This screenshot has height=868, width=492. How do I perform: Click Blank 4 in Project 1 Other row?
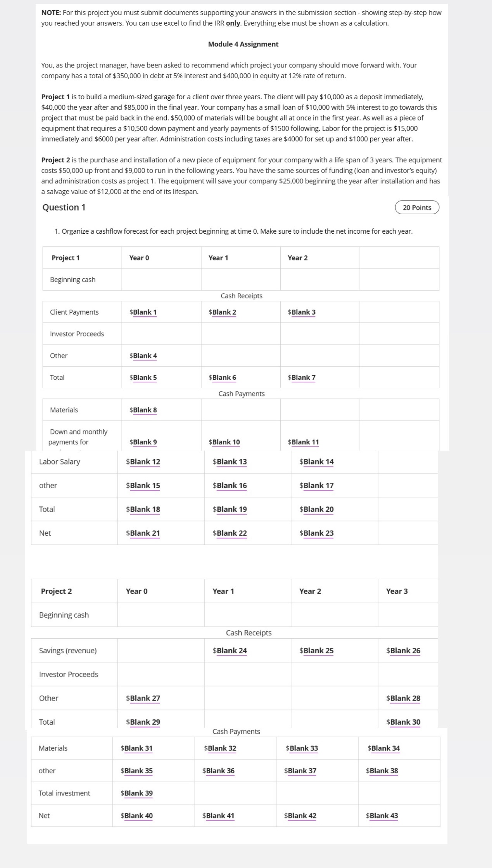point(145,356)
